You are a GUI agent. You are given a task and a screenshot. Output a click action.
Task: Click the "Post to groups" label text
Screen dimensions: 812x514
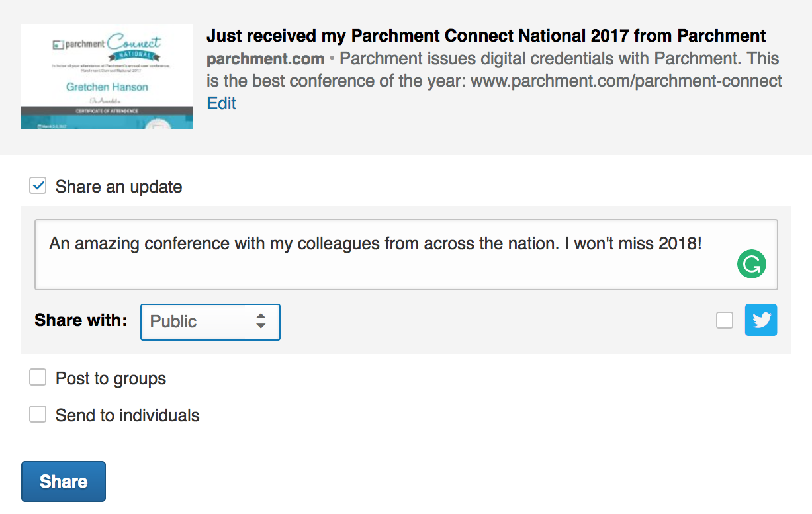tap(111, 378)
